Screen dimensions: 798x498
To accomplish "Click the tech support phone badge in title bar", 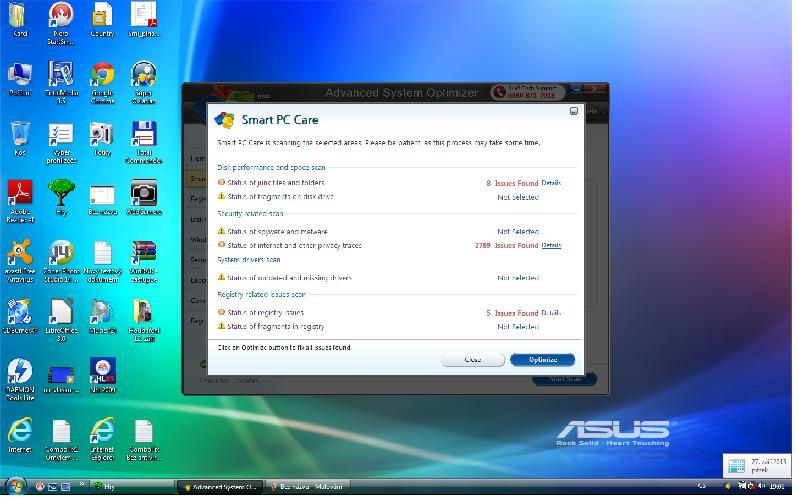I will point(528,92).
